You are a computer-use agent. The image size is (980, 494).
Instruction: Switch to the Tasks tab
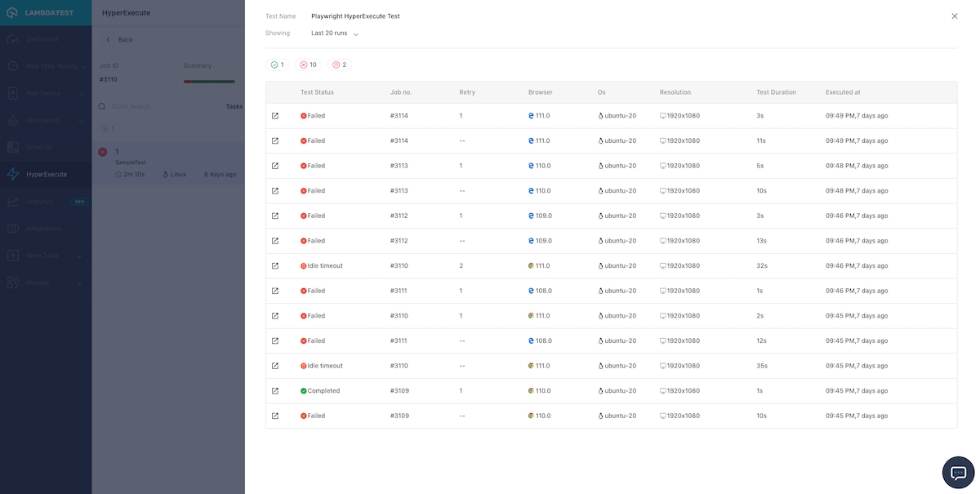[x=234, y=106]
